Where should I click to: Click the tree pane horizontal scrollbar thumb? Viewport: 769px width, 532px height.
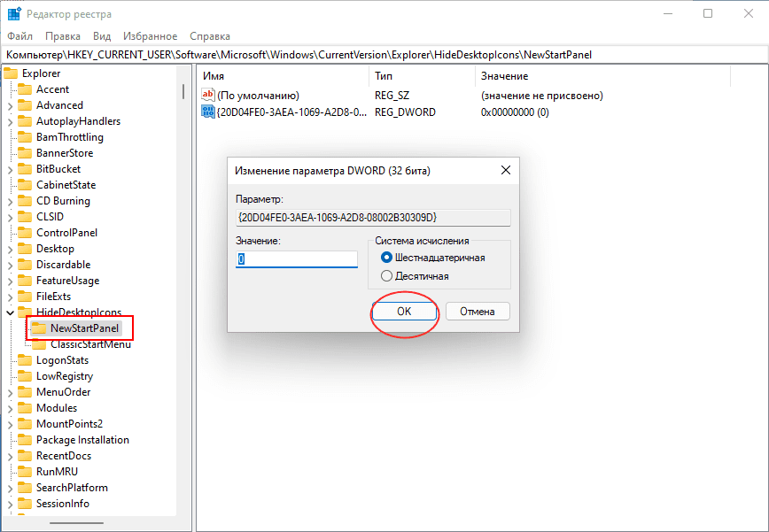[76, 523]
